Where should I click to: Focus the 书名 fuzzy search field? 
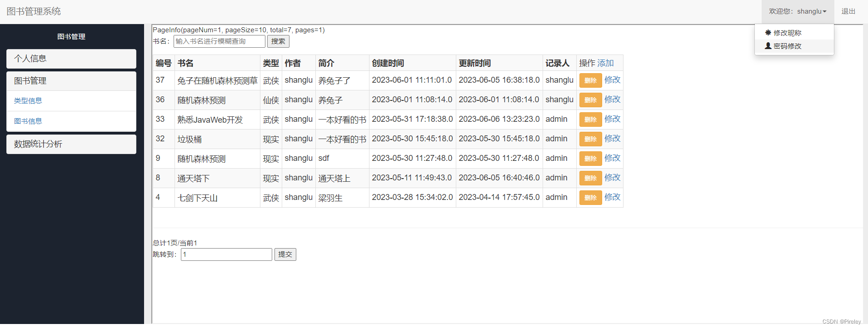219,41
